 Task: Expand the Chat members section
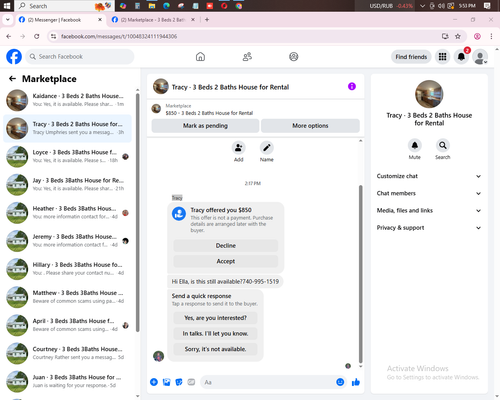coord(429,193)
